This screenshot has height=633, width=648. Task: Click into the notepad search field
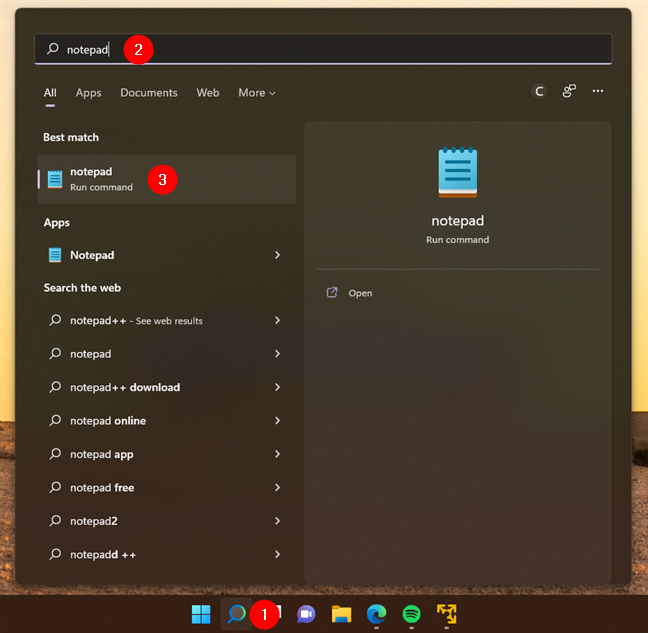click(323, 49)
